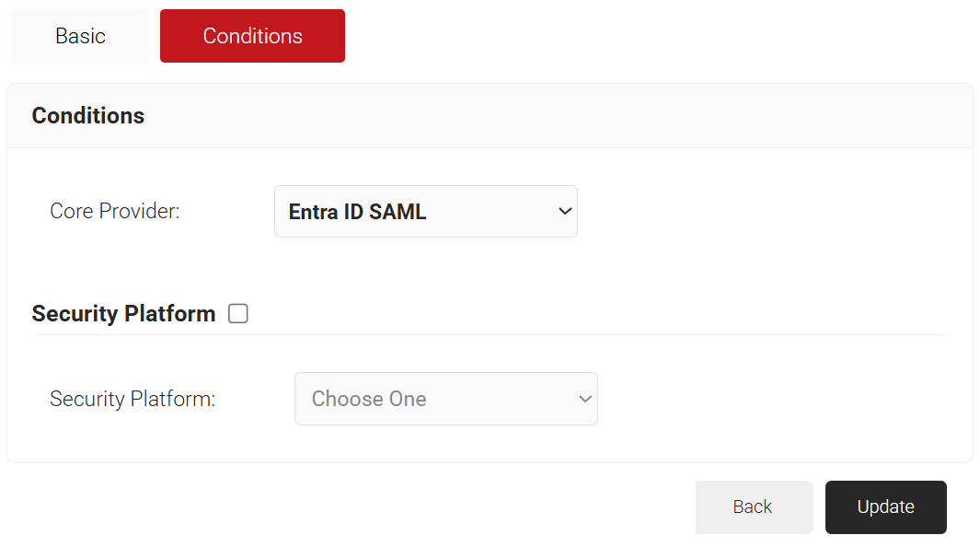Viewport: 980px width, 547px height.
Task: Click the Conditions panel heading text
Action: (88, 116)
